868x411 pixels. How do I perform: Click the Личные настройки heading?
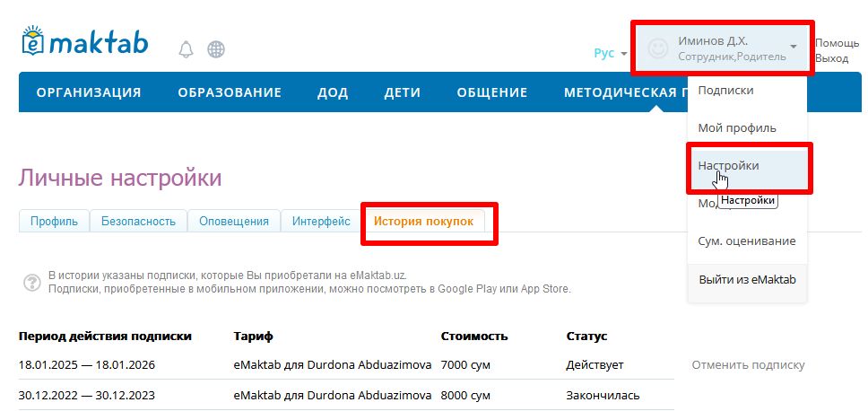120,178
